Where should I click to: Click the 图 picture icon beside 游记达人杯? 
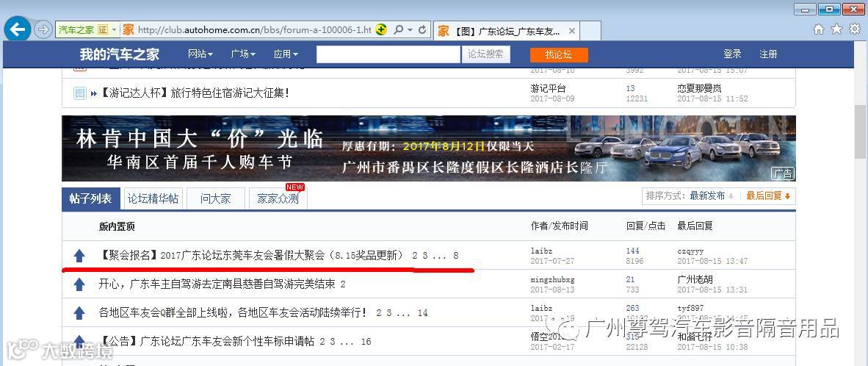pyautogui.click(x=80, y=93)
